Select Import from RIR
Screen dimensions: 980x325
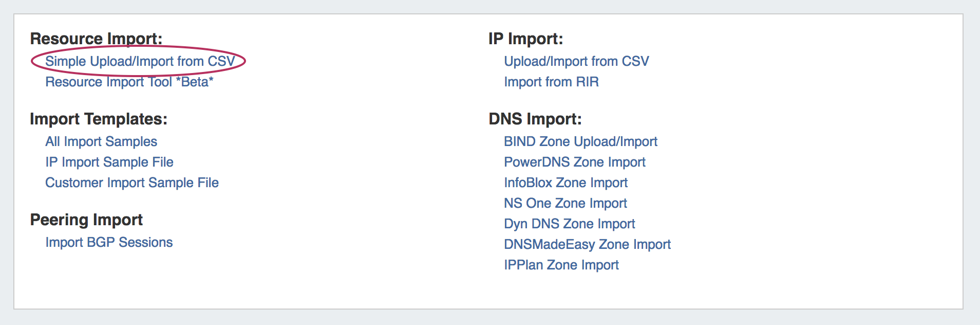(x=551, y=82)
